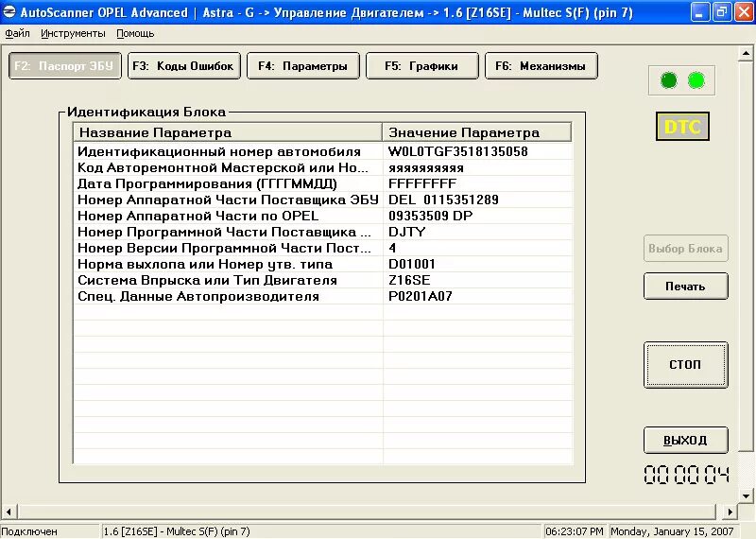Click the Печать button
The height and width of the screenshot is (539, 756).
pos(686,287)
